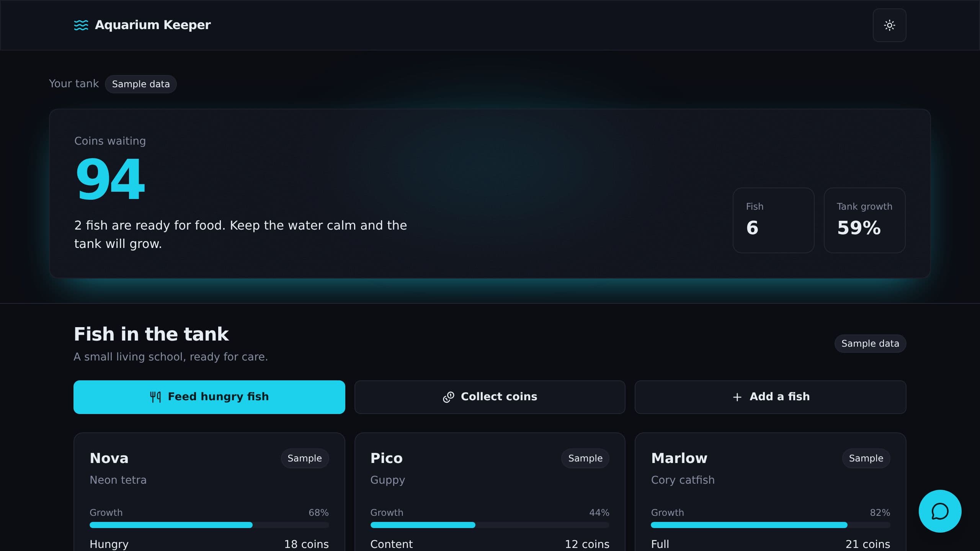Click the "Neon tetra" species text

coord(118,480)
